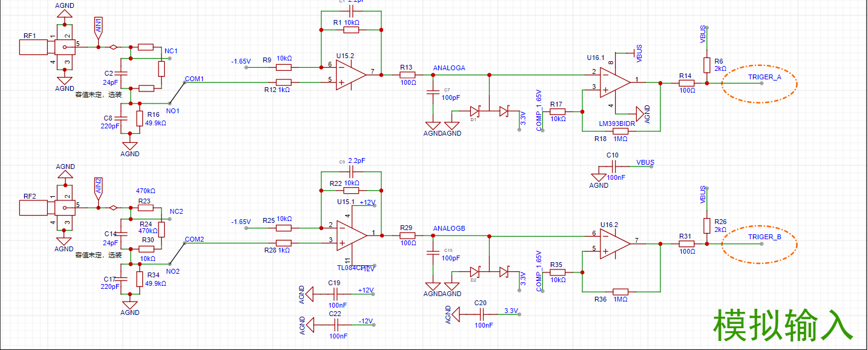Select the U15.1 TL084 op-amp symbol
Image resolution: width=868 pixels, height=350 pixels.
pos(351,235)
